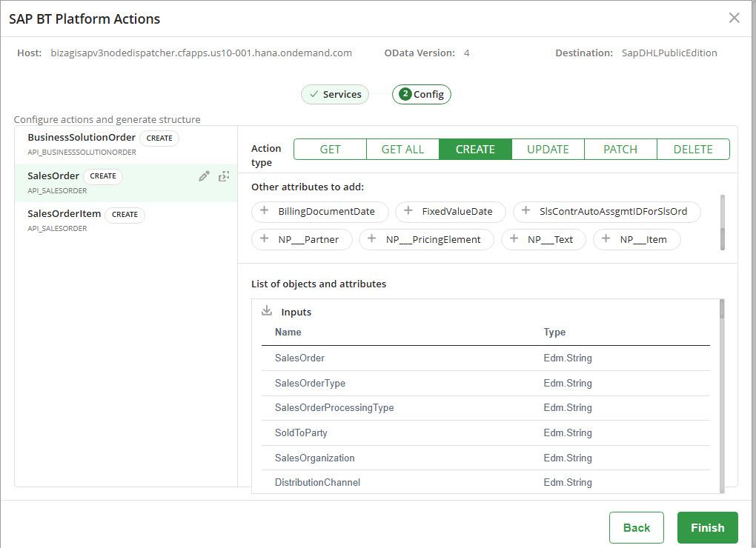Add NP___PricingElement using its plus icon
The width and height of the screenshot is (756, 548).
pyautogui.click(x=372, y=238)
